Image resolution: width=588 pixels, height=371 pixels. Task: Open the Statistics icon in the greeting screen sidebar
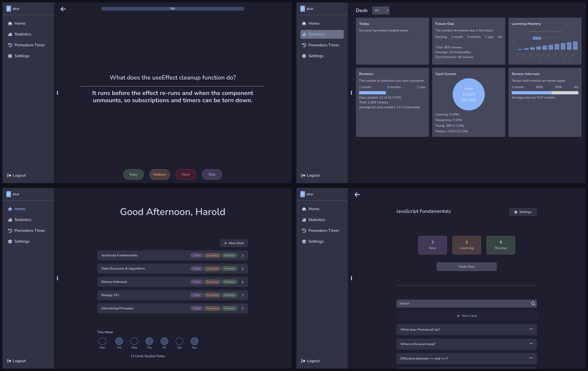tap(10, 220)
